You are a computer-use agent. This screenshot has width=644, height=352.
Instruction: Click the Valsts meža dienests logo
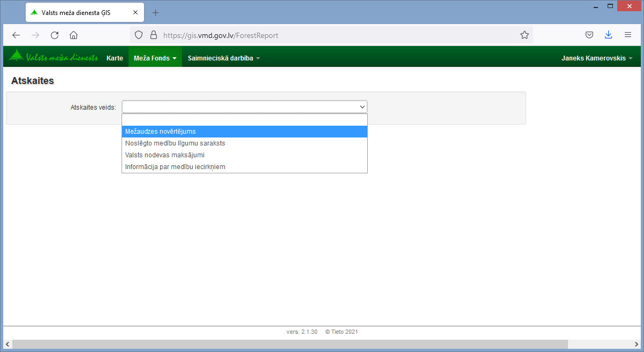pyautogui.click(x=54, y=57)
